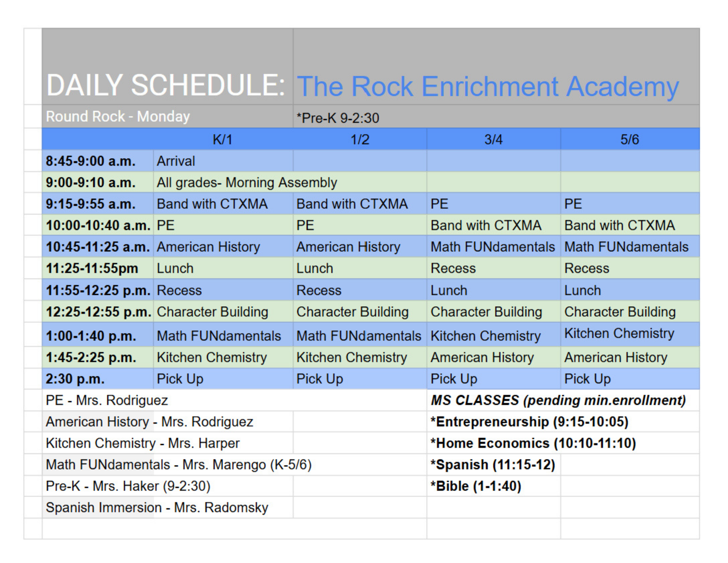
Task: Select the K/1 column header
Action: click(x=222, y=139)
